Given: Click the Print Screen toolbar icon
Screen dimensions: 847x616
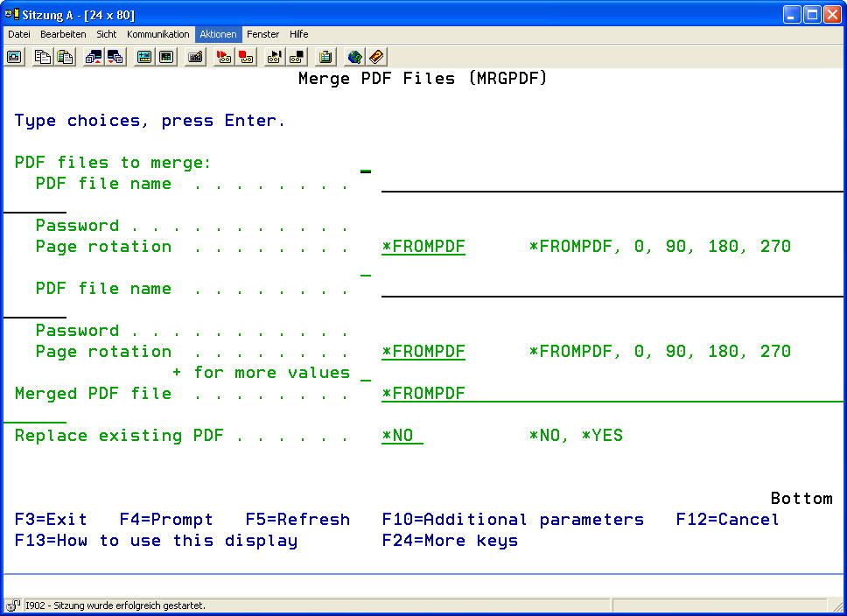Looking at the screenshot, I should (15, 57).
